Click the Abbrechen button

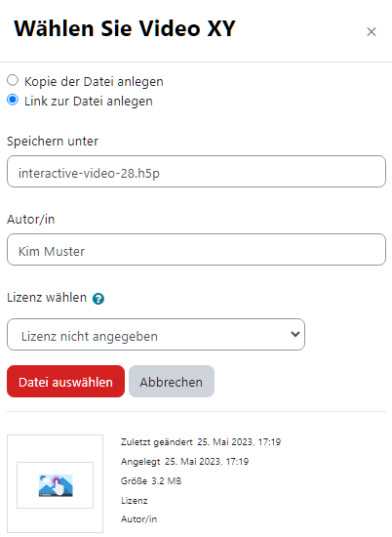[172, 381]
